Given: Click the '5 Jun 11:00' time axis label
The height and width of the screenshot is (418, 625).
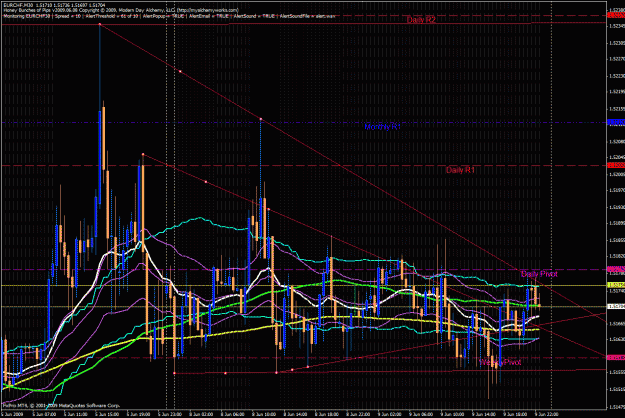Looking at the screenshot, I should (75, 414).
